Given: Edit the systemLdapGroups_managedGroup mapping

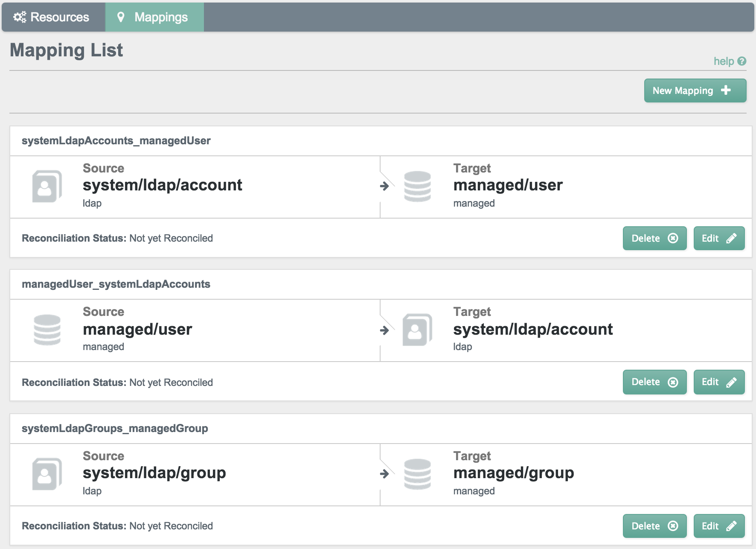Looking at the screenshot, I should click(x=719, y=526).
